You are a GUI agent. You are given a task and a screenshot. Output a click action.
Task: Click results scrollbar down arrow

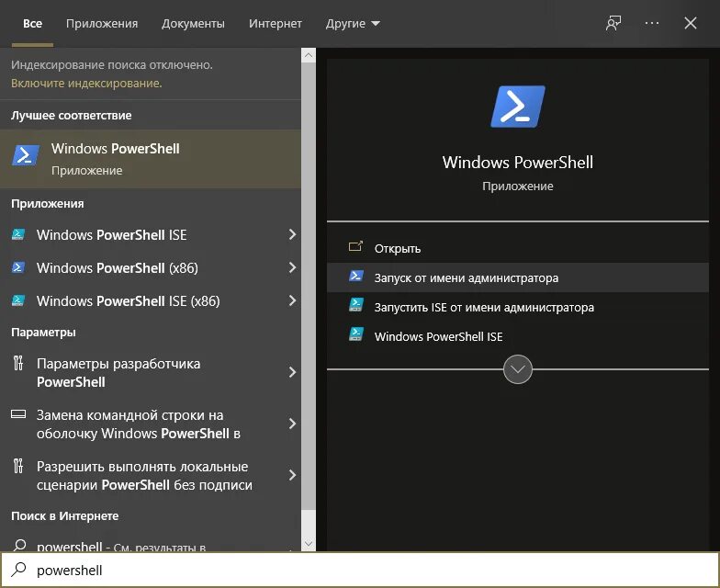pos(309,544)
